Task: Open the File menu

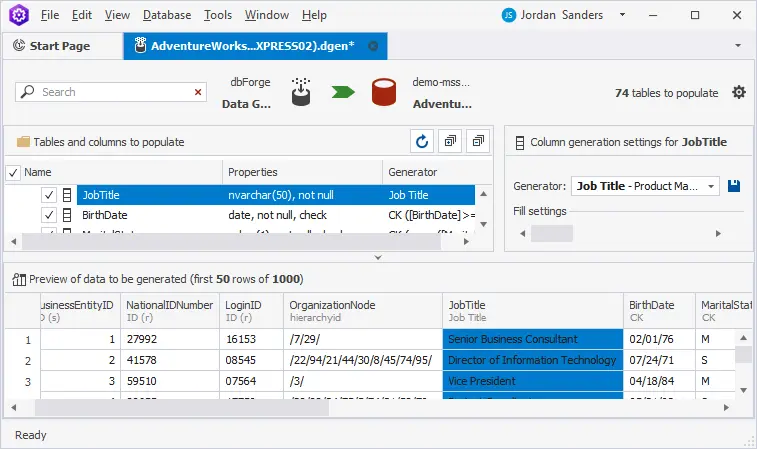Action: (50, 15)
